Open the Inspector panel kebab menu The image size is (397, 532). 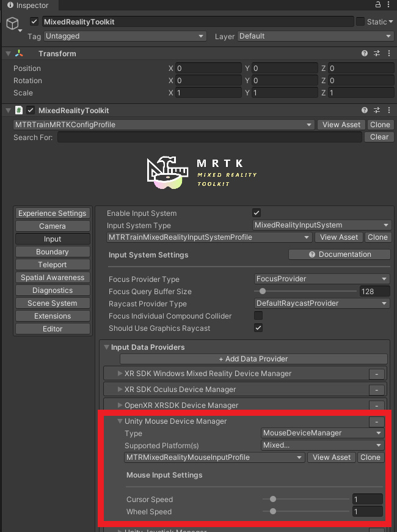click(388, 4)
